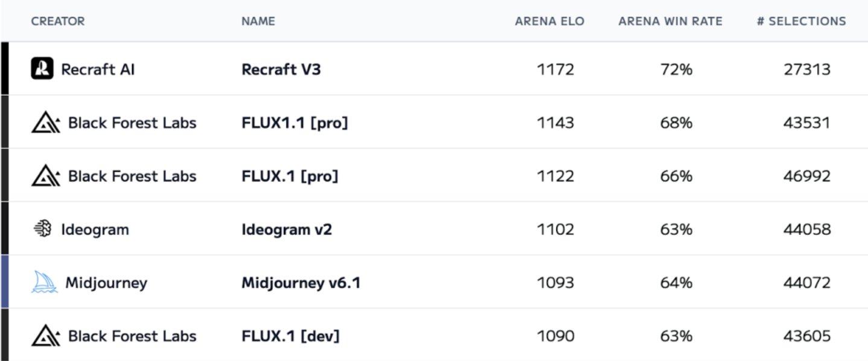Click the Recraft AI logo icon
Screen dimensions: 868x361
point(42,69)
